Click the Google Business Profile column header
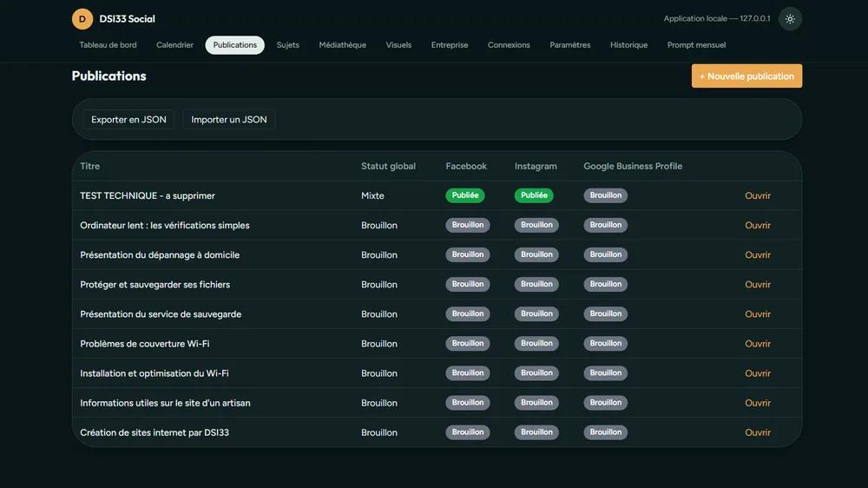Viewport: 868px width, 488px height. (633, 166)
